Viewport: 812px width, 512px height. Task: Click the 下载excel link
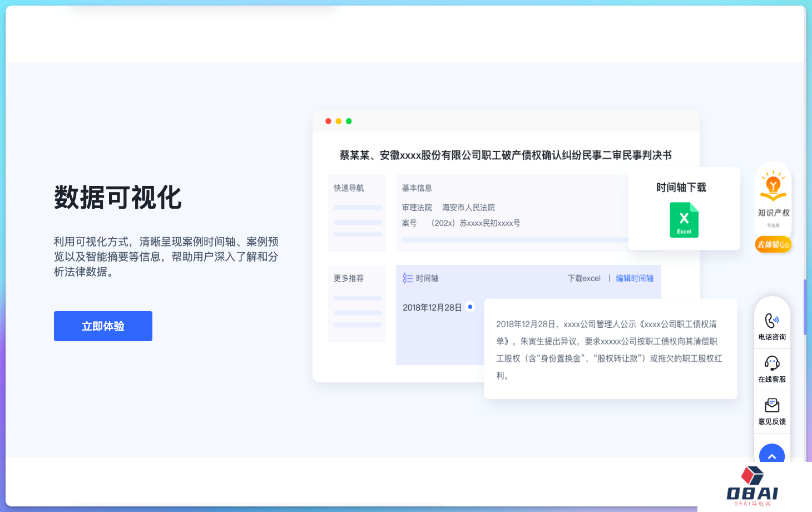click(x=584, y=278)
